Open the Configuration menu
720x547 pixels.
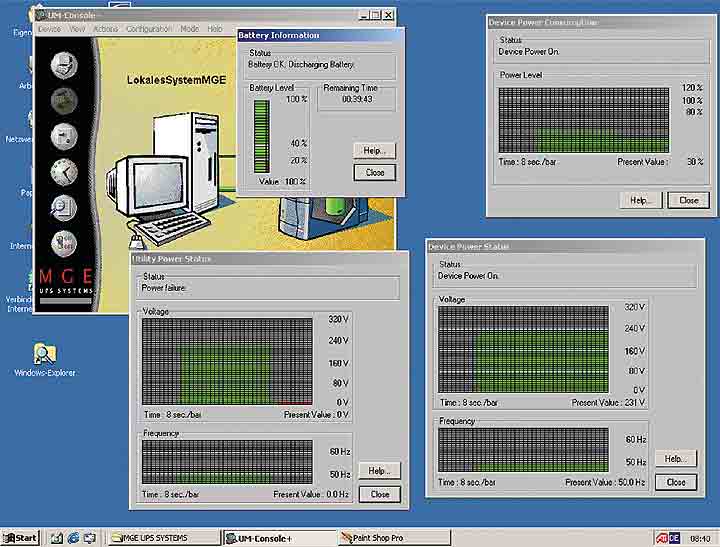coord(149,29)
